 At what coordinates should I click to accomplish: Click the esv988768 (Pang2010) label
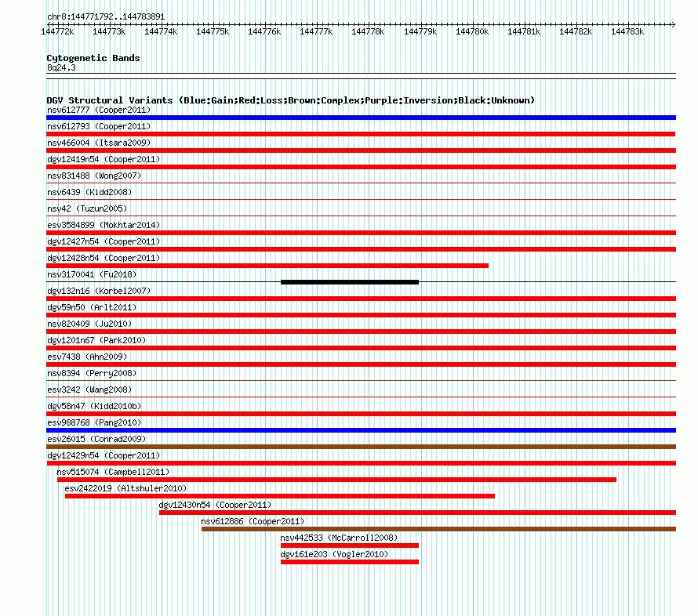pyautogui.click(x=94, y=422)
